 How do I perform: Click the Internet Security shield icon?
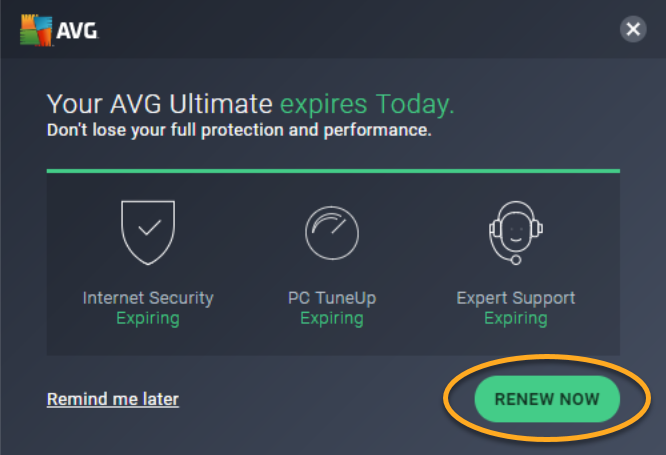pyautogui.click(x=148, y=232)
